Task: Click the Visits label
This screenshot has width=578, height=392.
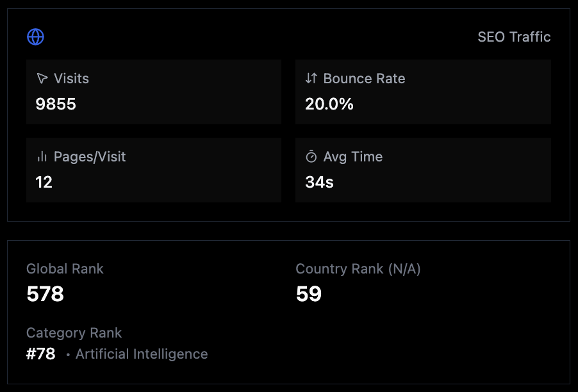Action: 71,79
